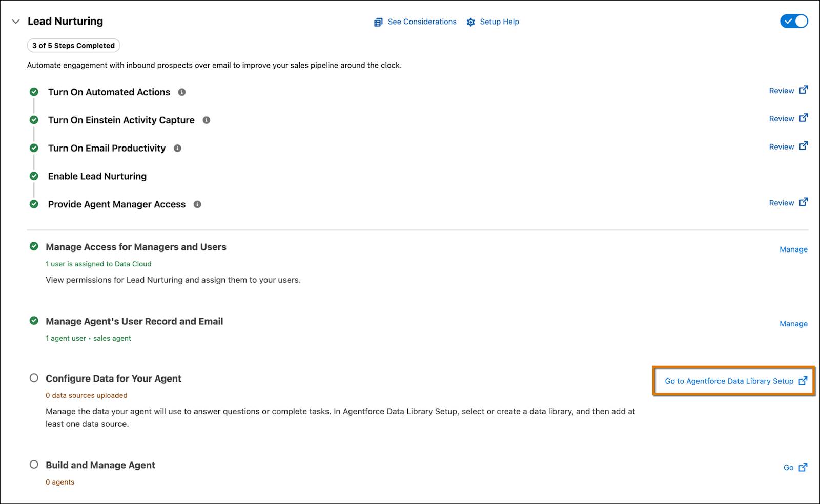Click the Setup Help gear icon
The width and height of the screenshot is (820, 504).
(x=471, y=22)
